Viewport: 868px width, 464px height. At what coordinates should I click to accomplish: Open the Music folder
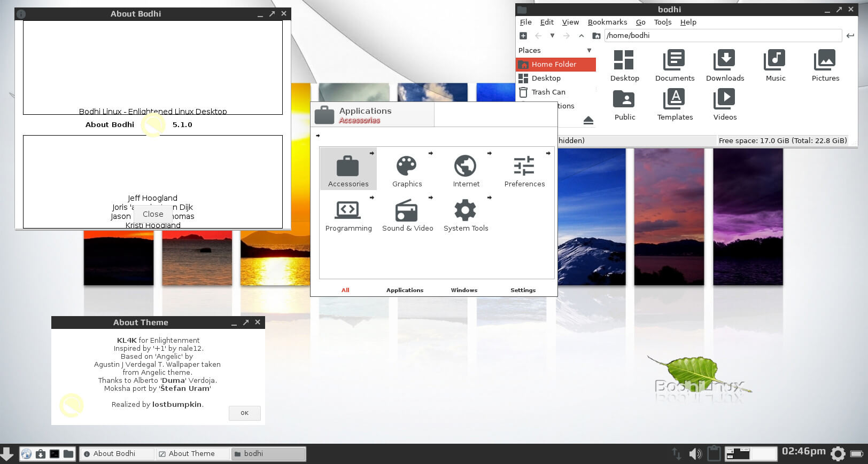point(775,65)
